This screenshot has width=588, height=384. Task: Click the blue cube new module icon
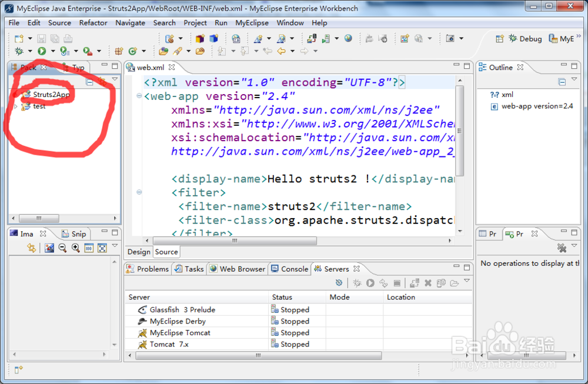click(214, 39)
